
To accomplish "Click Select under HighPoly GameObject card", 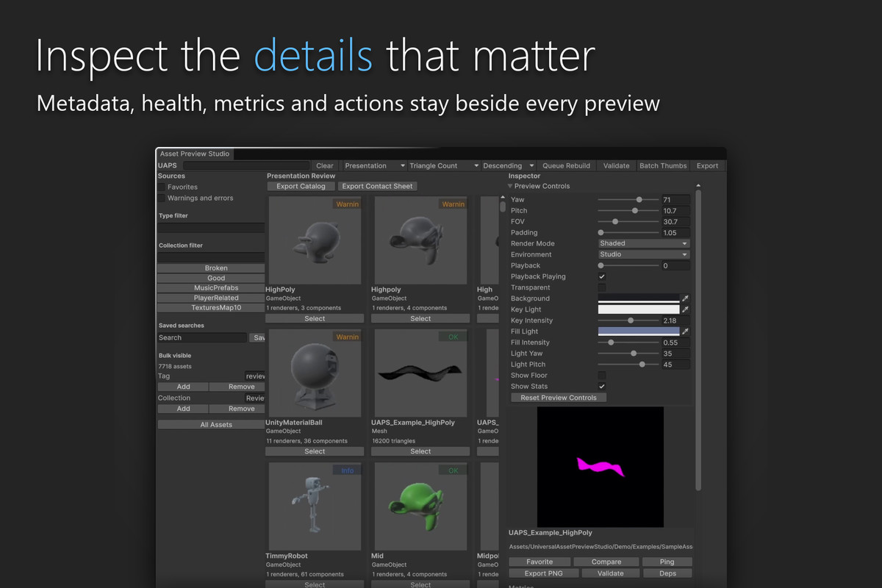I will pyautogui.click(x=315, y=319).
